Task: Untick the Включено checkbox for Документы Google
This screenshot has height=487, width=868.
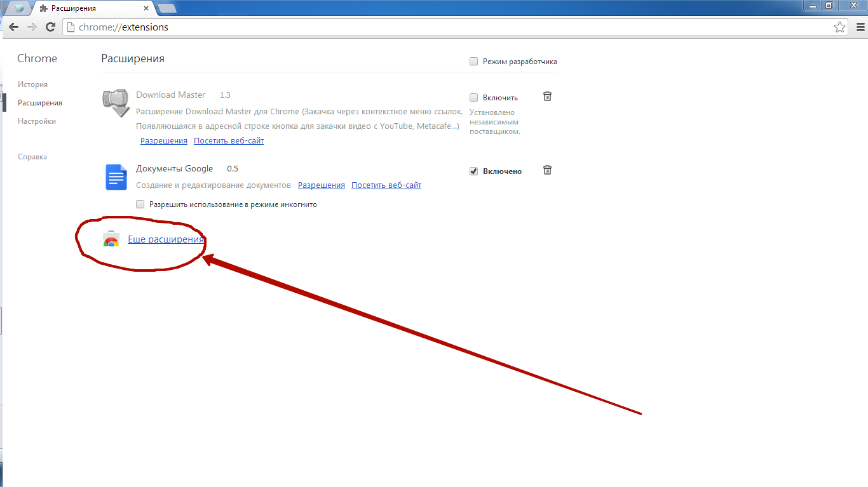Action: coord(473,171)
